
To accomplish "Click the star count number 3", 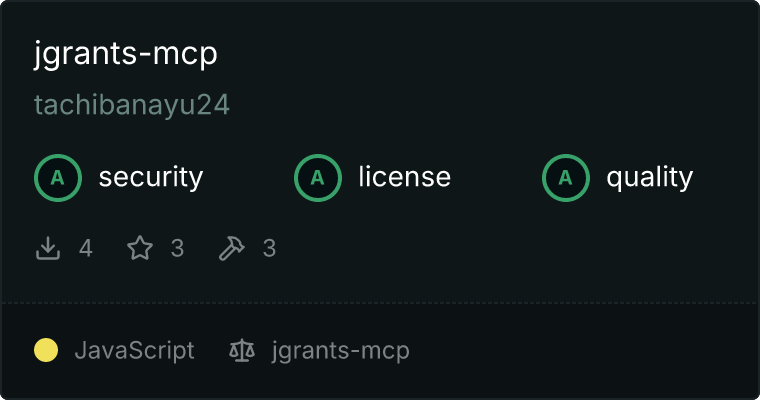I will pos(177,248).
